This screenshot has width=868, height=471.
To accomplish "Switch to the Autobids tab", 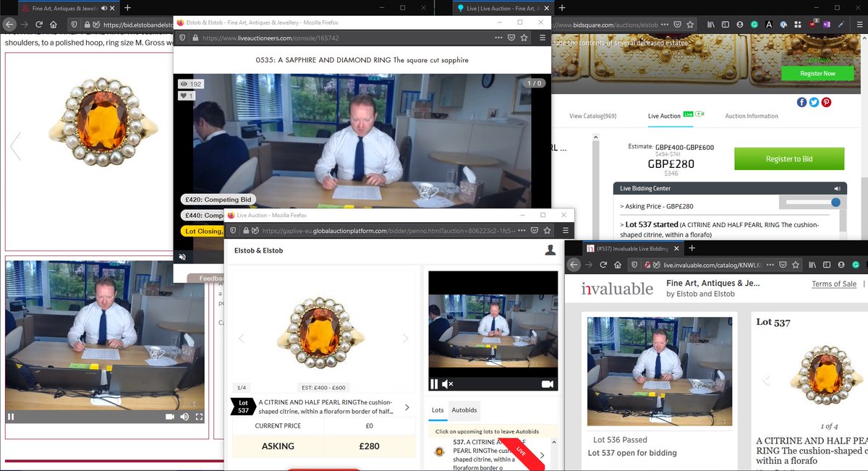I will coord(464,410).
